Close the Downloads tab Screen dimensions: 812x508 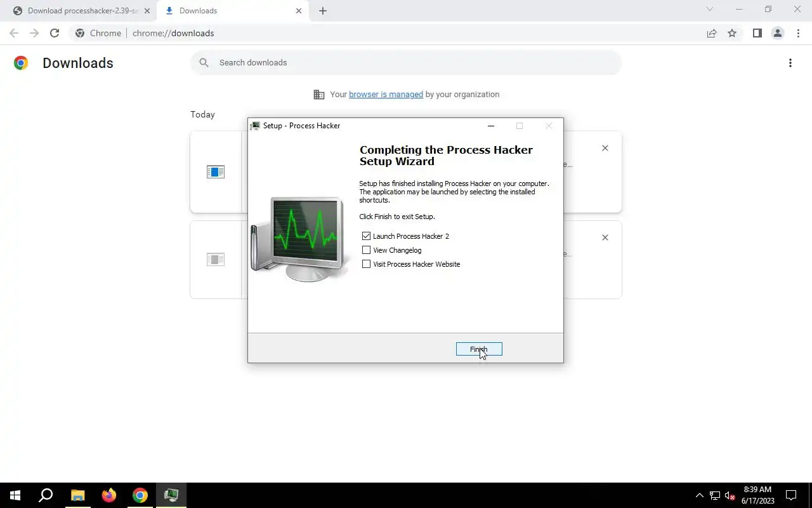pyautogui.click(x=299, y=11)
